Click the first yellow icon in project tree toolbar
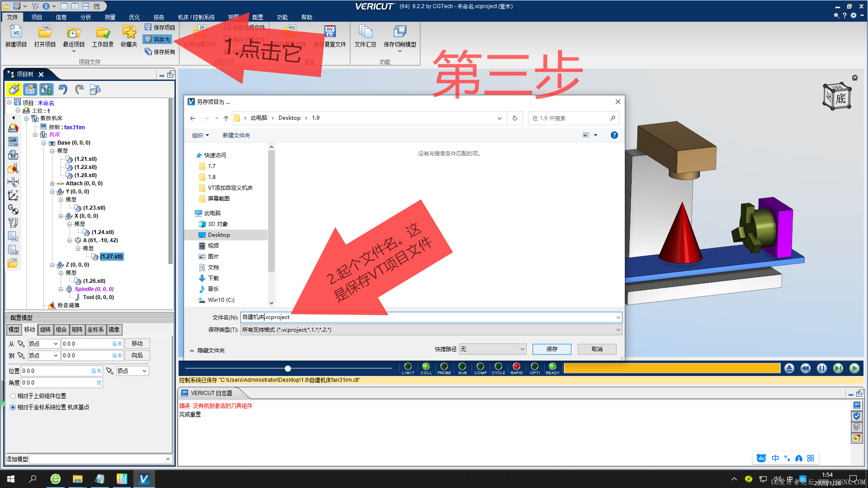This screenshot has height=488, width=868. pyautogui.click(x=14, y=89)
